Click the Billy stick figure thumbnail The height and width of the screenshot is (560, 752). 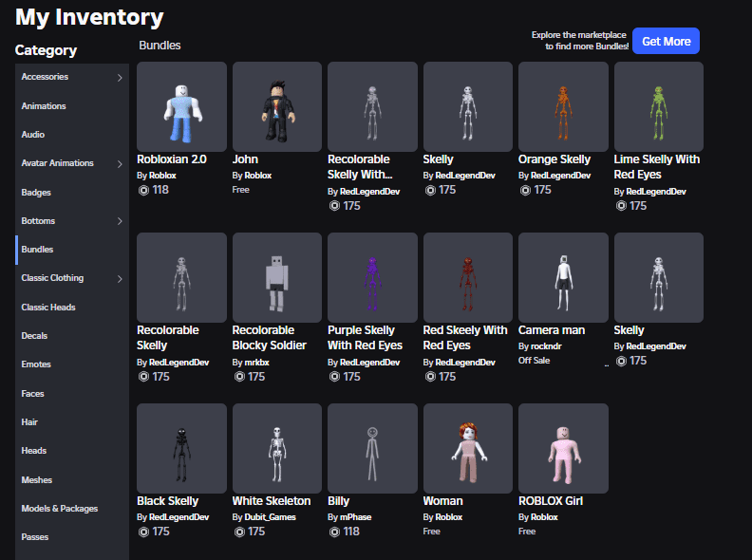[372, 448]
